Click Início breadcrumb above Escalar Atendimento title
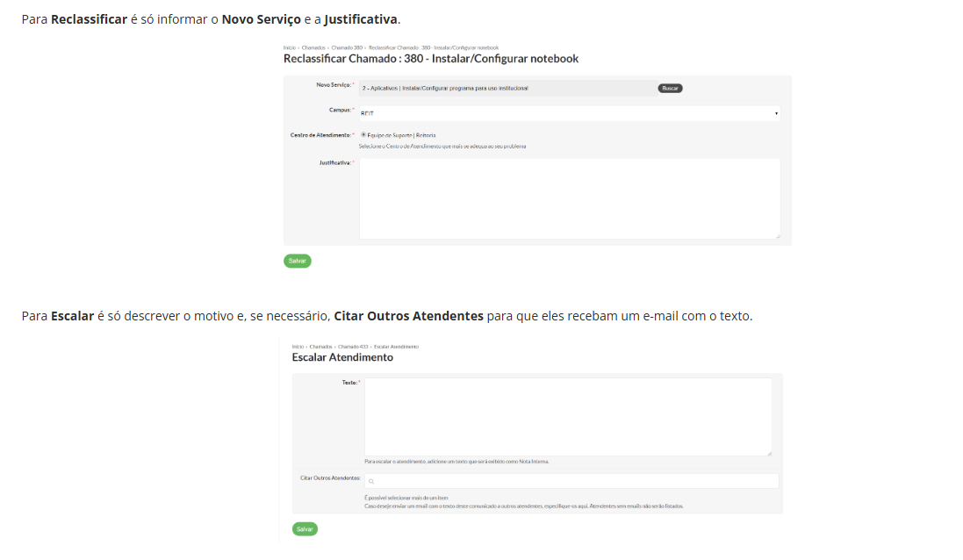963x560 pixels. (298, 347)
